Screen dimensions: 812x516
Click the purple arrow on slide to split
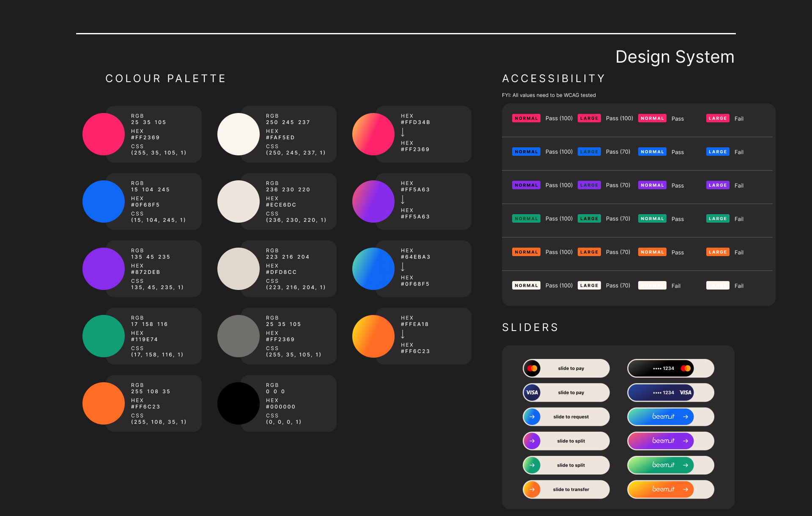tap(532, 441)
